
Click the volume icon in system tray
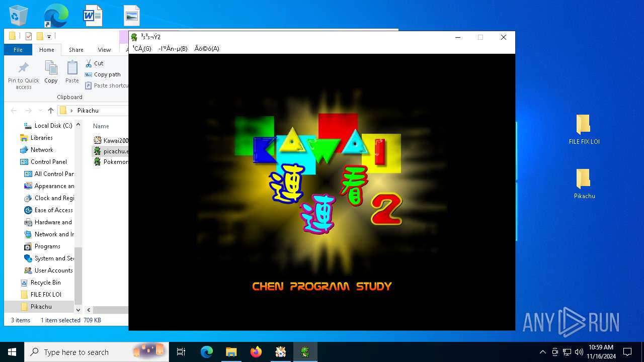579,352
